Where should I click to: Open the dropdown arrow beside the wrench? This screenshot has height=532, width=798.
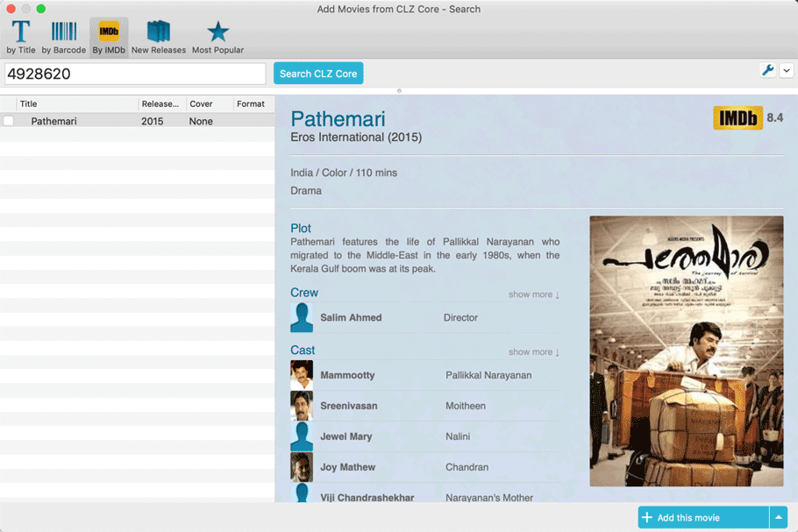click(787, 71)
